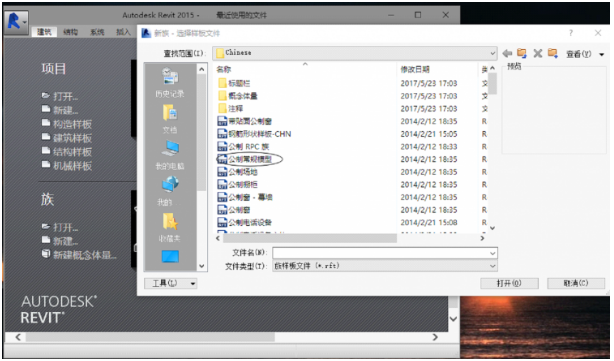Open 收藏夹 favorites in the sidebar

click(170, 228)
